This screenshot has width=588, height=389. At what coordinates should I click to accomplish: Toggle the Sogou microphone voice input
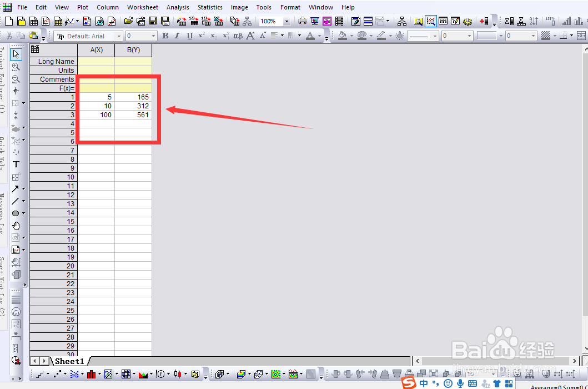(x=460, y=383)
